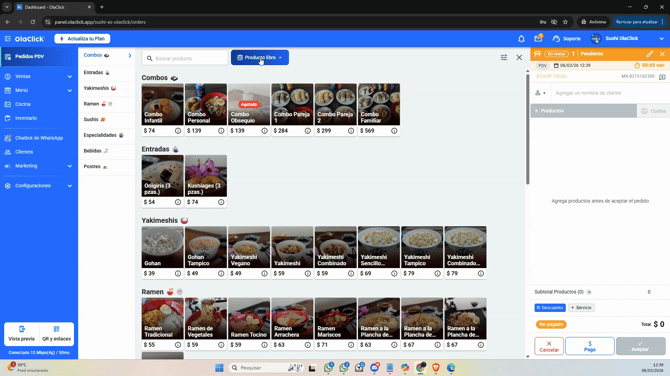Click the Productos button in order panel

584,111
